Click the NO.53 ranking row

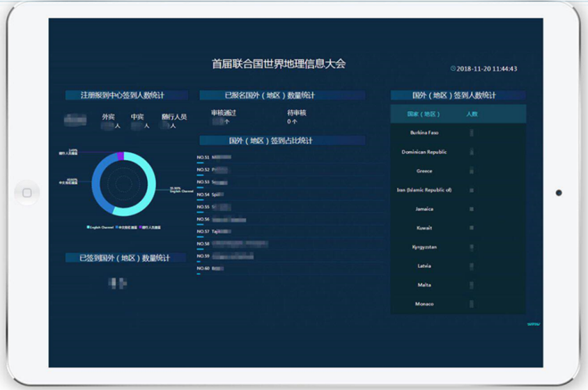291,182
